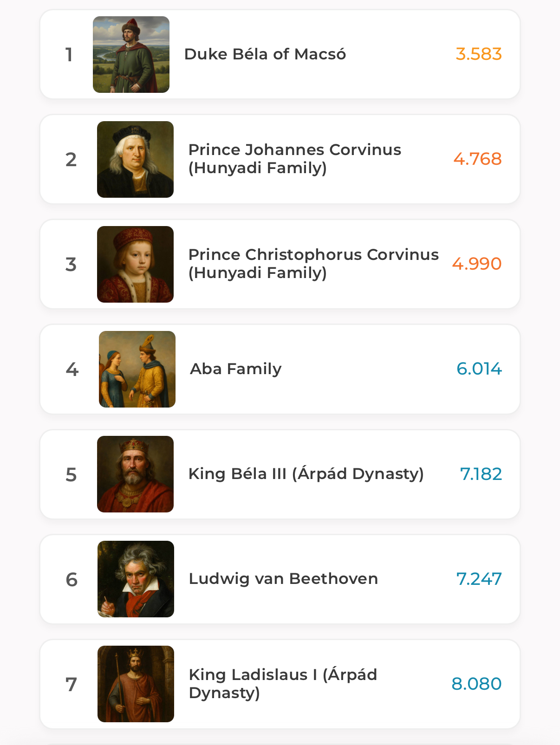Click King Béla III (Árpád Dynasty) title

pyautogui.click(x=306, y=474)
